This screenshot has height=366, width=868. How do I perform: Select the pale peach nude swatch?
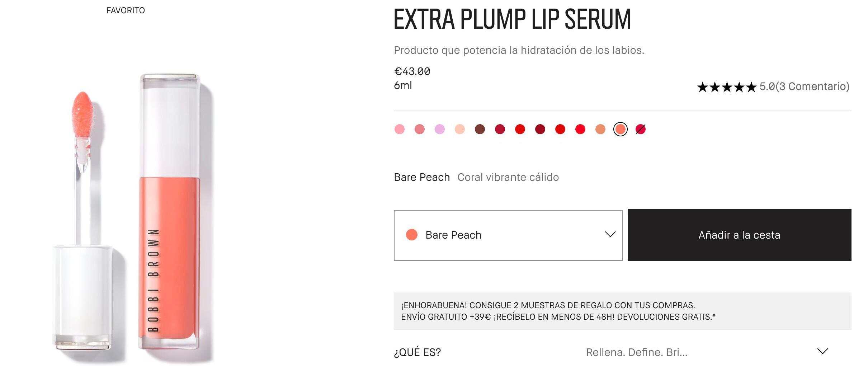[x=459, y=129]
